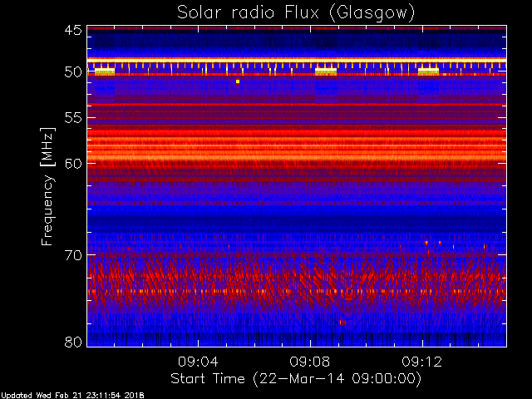Click the small yellow spot below 50 MHz line

coord(238,81)
